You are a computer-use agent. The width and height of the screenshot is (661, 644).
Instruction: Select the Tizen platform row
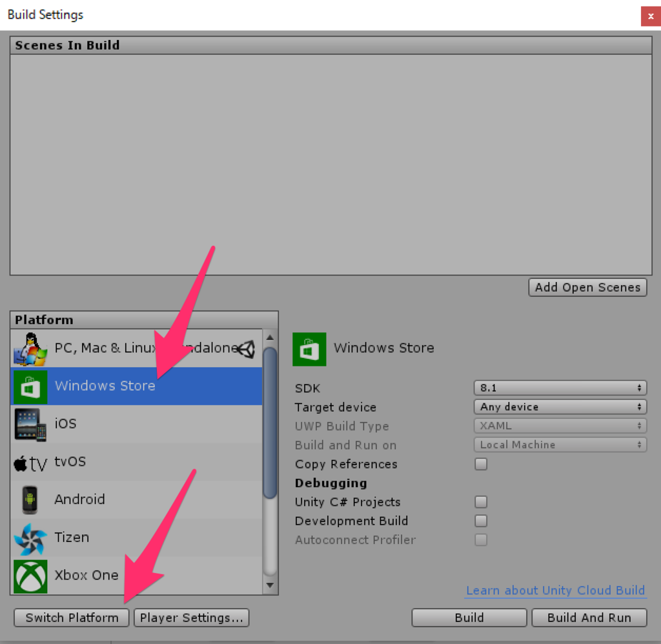(x=136, y=538)
